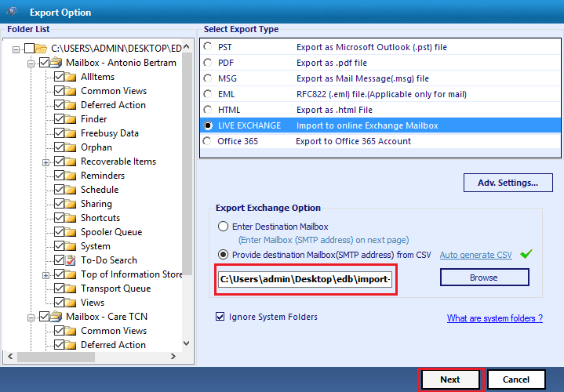Expand the Recoverable Items folder
This screenshot has width=564, height=392.
pyautogui.click(x=45, y=162)
